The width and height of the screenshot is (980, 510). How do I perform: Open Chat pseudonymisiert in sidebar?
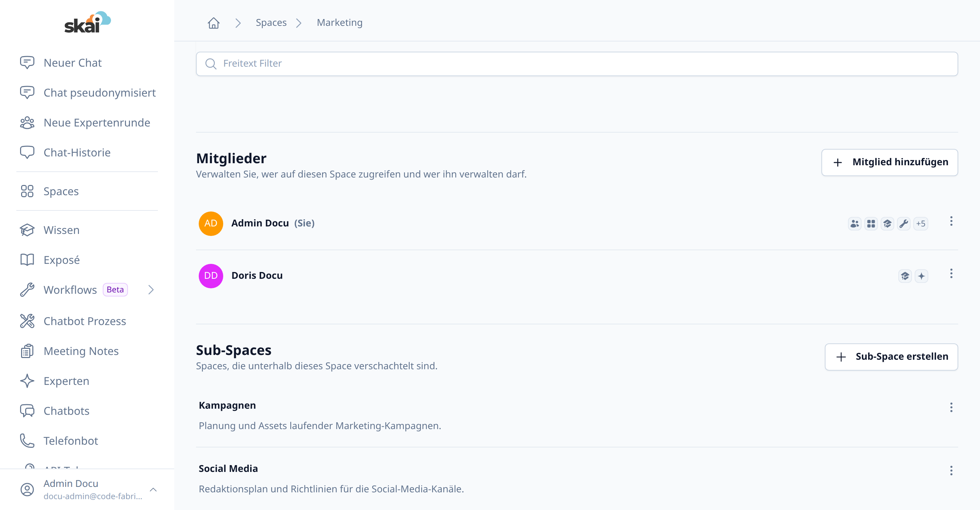pyautogui.click(x=87, y=93)
